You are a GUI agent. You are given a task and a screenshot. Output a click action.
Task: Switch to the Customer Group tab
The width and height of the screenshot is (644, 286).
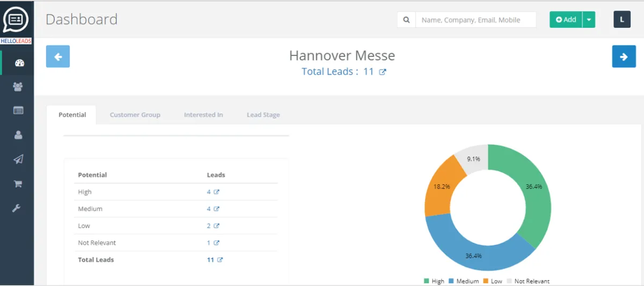[x=135, y=115]
